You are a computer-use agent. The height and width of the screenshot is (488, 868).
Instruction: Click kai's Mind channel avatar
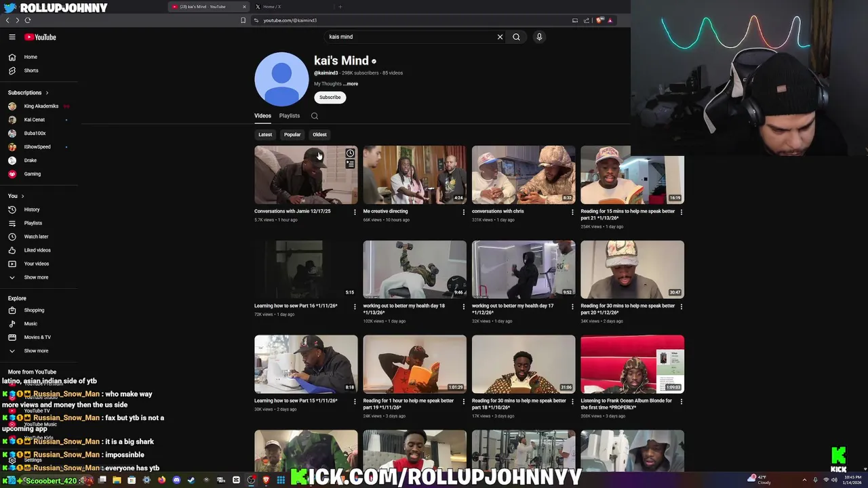click(281, 79)
